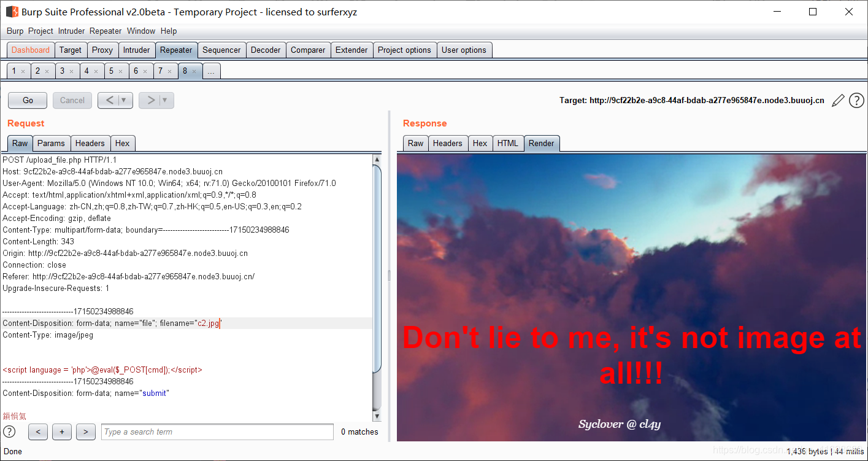The image size is (868, 461).
Task: Click the plus search options button
Action: (x=62, y=432)
